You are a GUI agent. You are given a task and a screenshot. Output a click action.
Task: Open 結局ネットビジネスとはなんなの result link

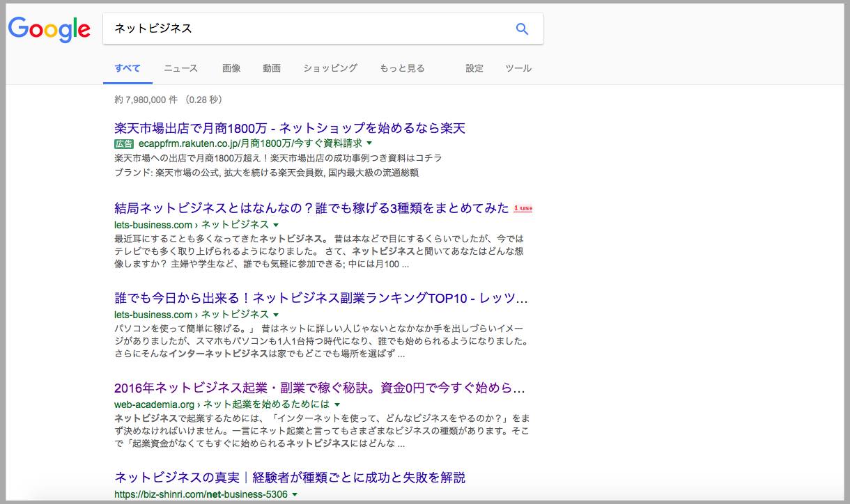click(x=312, y=208)
